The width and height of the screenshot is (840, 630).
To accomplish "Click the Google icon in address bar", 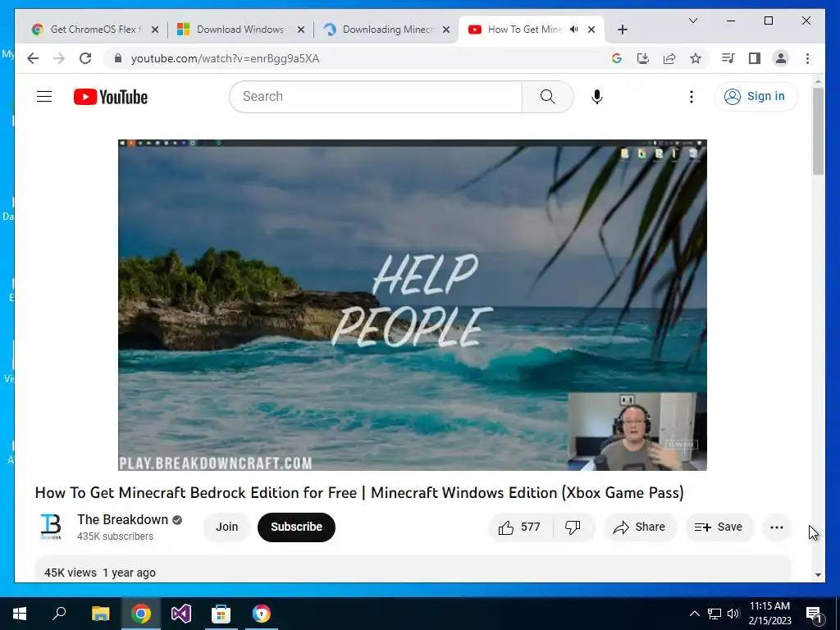I will point(617,58).
